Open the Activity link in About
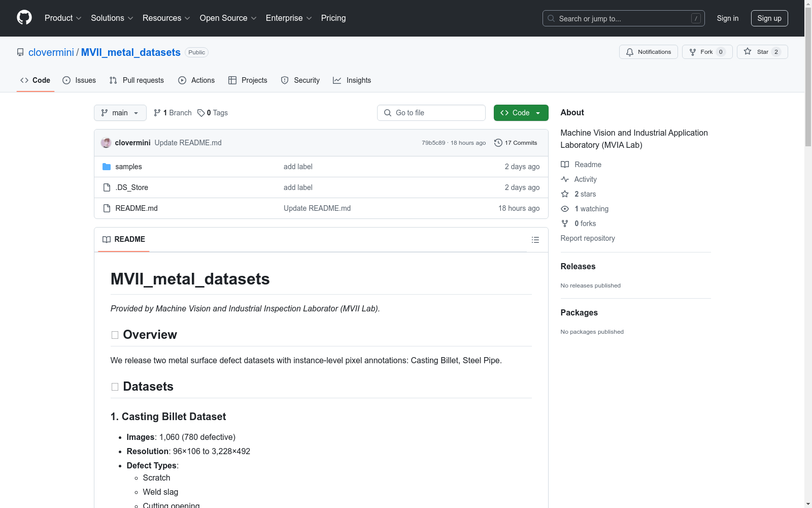Screen dimensions: 812x508 (x=585, y=179)
